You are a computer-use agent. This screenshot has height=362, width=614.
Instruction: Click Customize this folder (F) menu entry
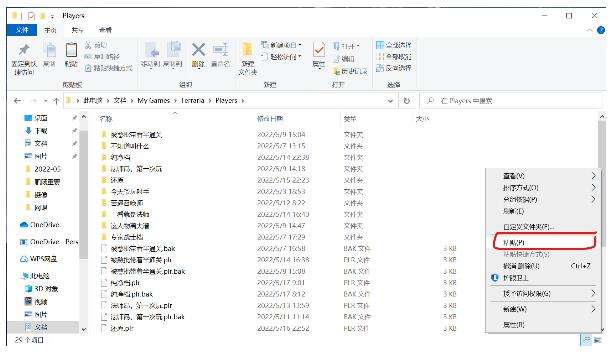[544, 227]
